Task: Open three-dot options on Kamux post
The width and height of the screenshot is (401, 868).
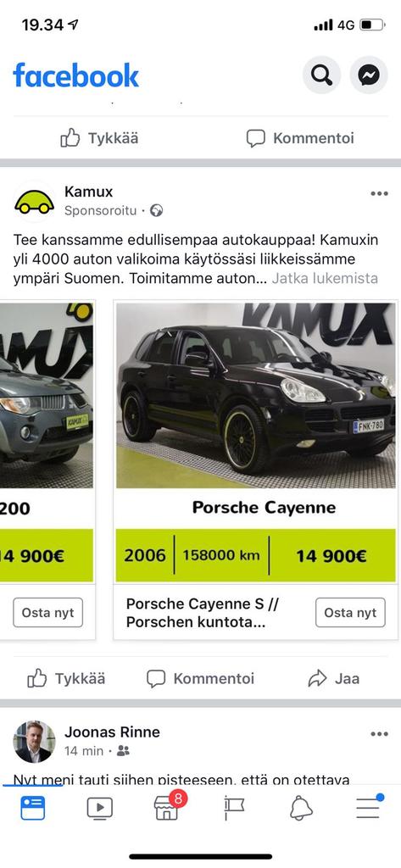Action: [380, 193]
